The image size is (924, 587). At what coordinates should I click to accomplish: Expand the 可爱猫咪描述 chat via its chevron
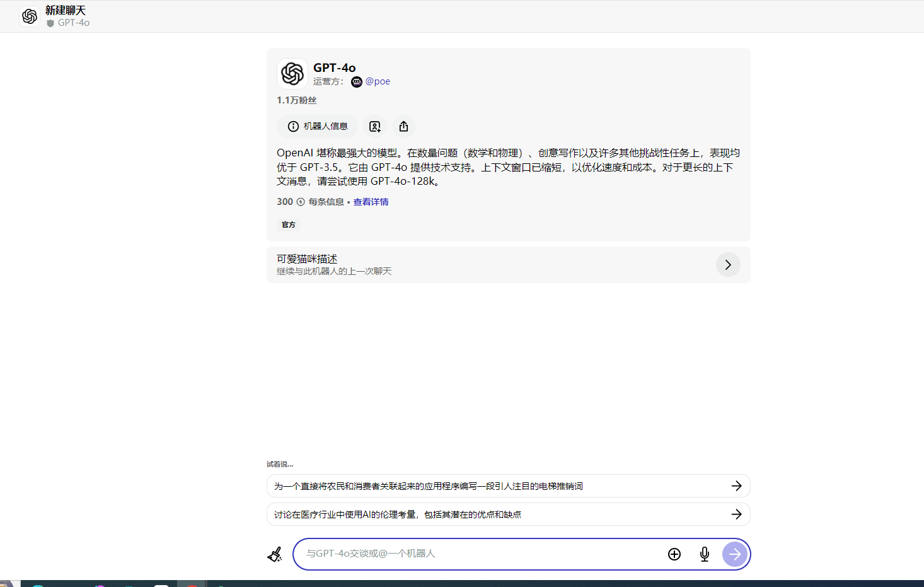pos(728,265)
